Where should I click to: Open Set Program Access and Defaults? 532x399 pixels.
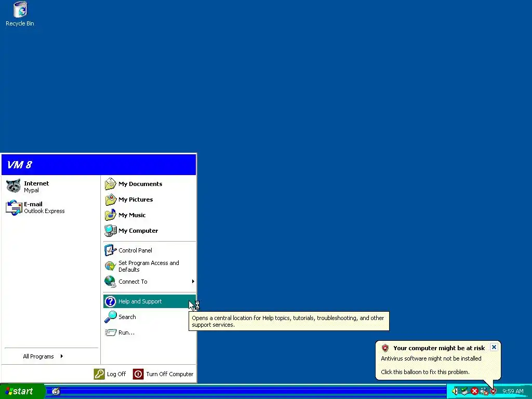click(x=149, y=266)
